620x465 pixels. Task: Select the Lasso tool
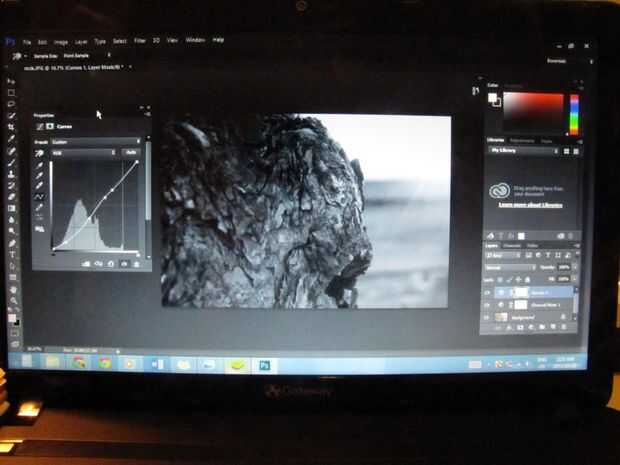(x=11, y=104)
